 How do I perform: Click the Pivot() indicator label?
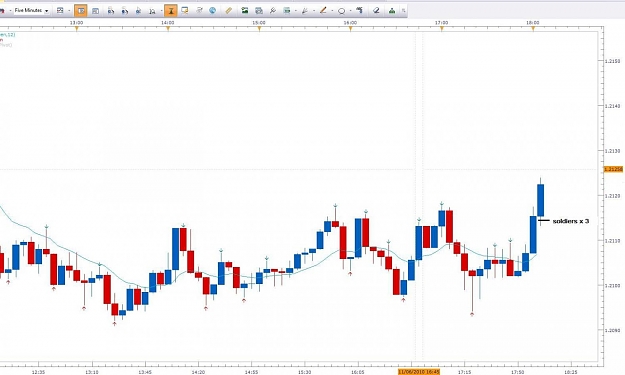coord(6,45)
